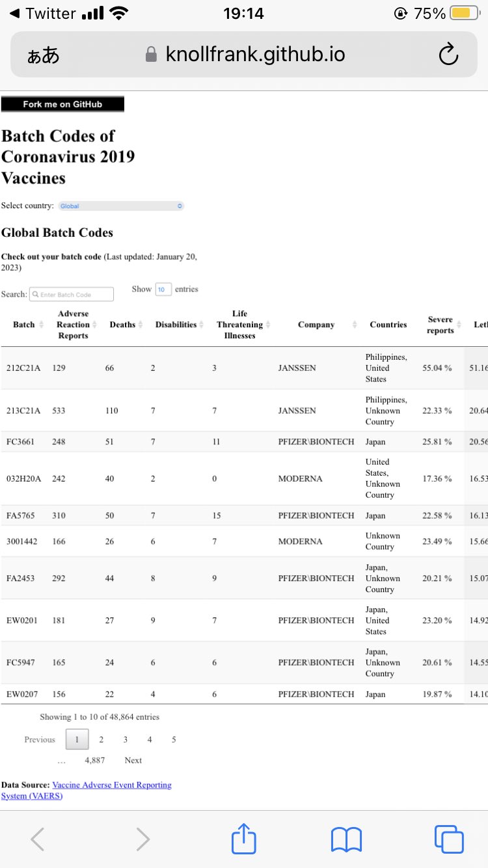Viewport: 488px width, 868px height.
Task: Select pagination page 1
Action: (77, 739)
